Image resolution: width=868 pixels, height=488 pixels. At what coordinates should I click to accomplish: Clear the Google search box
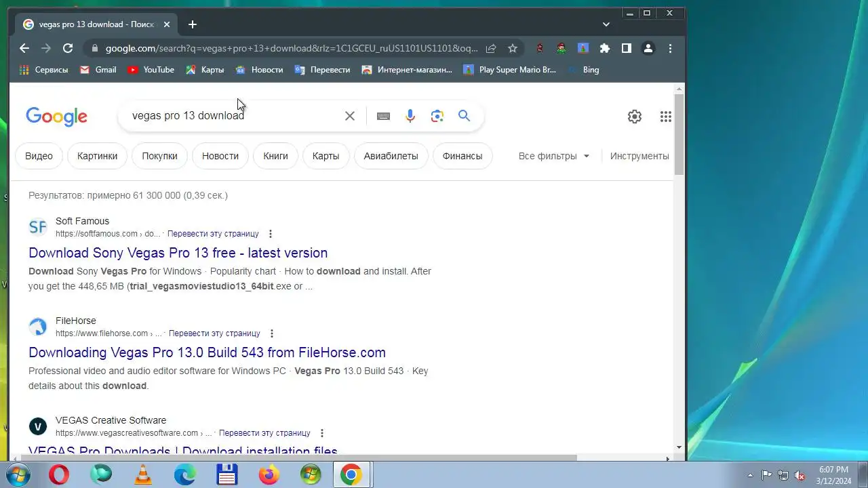[350, 116]
